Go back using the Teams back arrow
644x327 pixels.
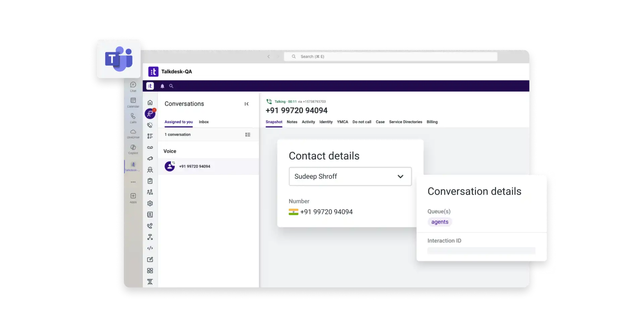point(268,57)
